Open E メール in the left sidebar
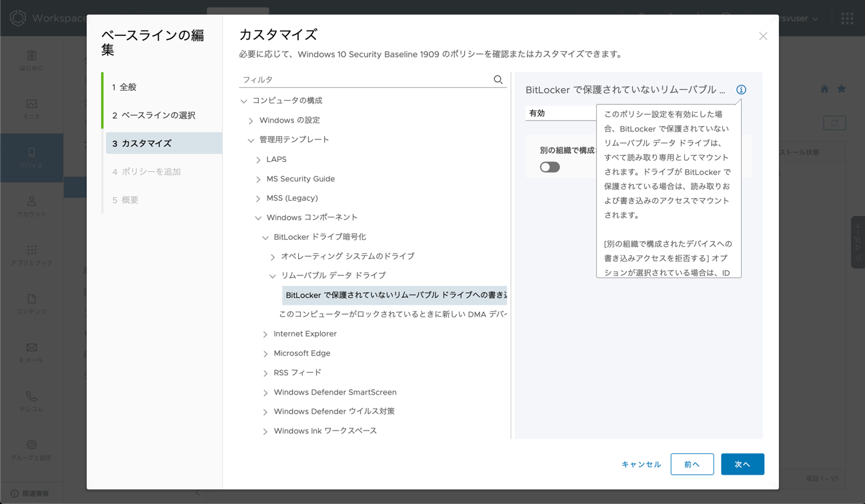This screenshot has height=504, width=865. pos(31,353)
